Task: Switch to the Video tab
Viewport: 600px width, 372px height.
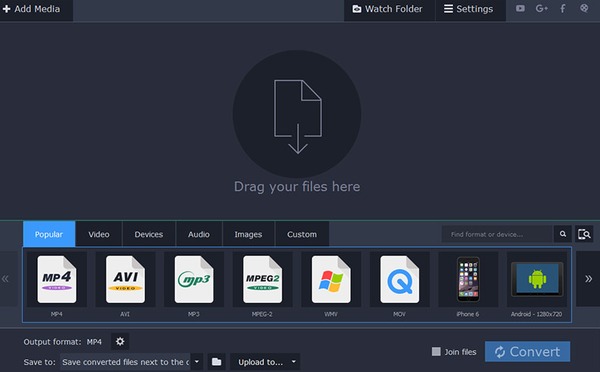Action: point(99,234)
